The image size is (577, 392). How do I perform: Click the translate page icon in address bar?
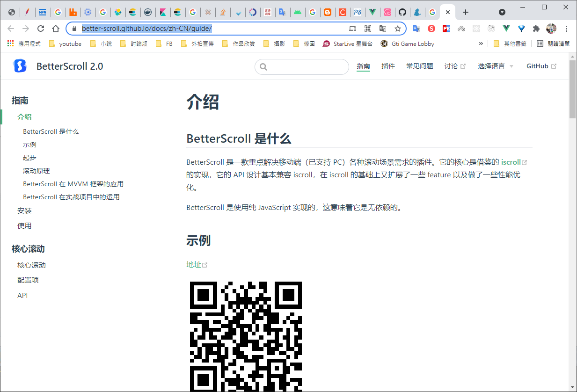point(383,29)
